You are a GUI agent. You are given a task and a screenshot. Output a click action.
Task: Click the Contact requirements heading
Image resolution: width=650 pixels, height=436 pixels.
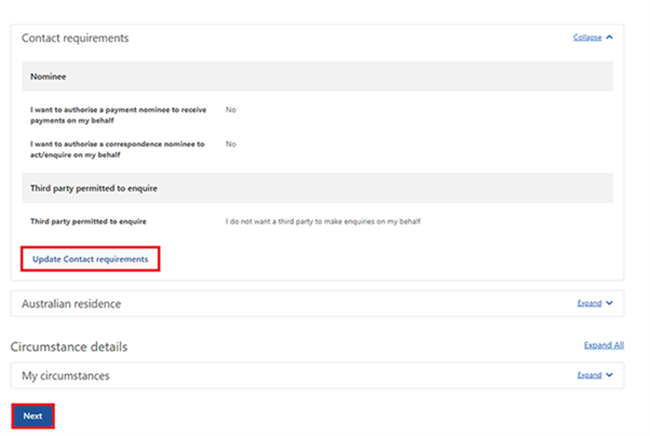(x=75, y=38)
